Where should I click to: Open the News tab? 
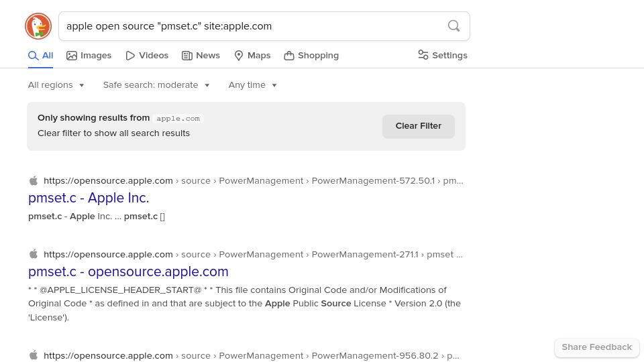tap(201, 56)
